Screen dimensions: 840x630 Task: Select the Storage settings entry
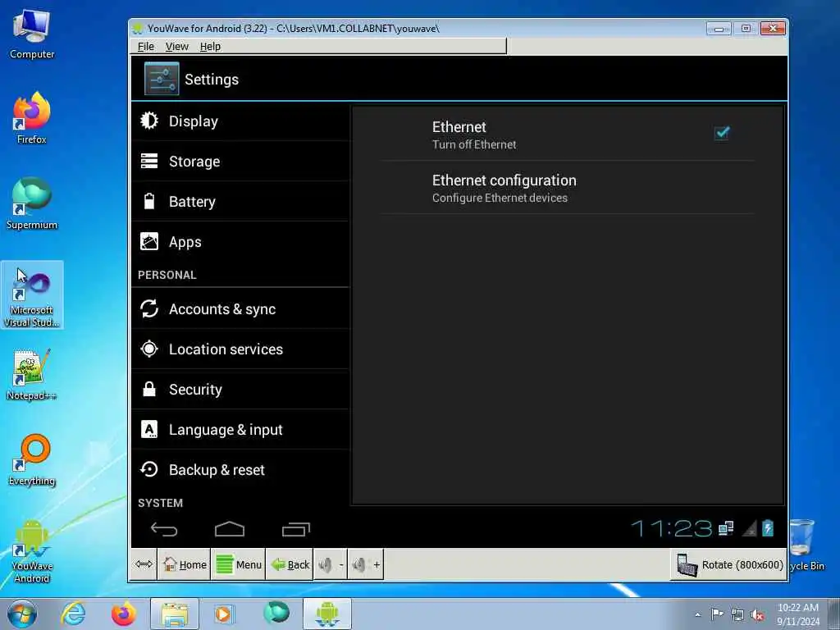tap(240, 162)
